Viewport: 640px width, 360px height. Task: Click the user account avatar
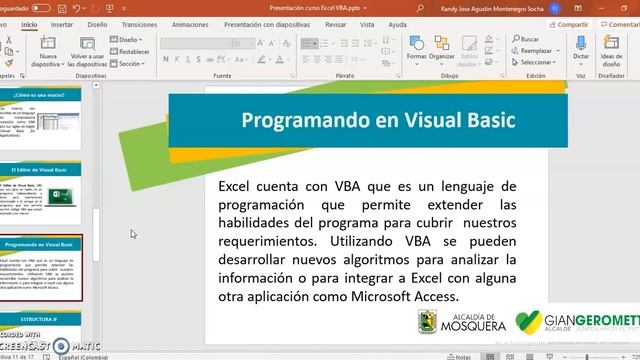(554, 8)
